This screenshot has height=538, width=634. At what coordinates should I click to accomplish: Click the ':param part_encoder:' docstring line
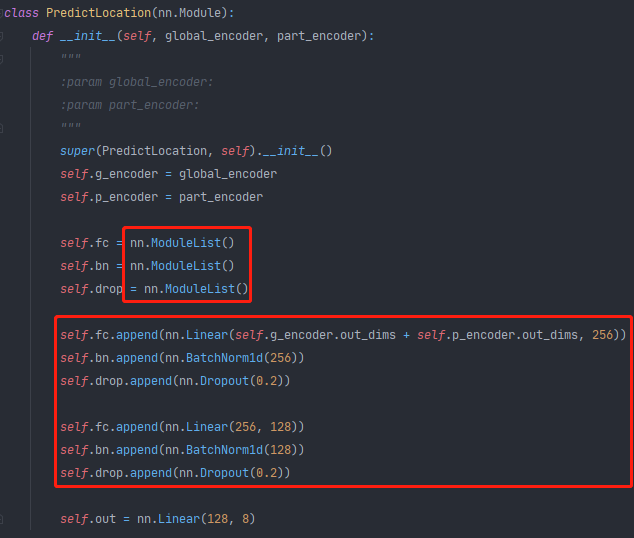pyautogui.click(x=130, y=105)
